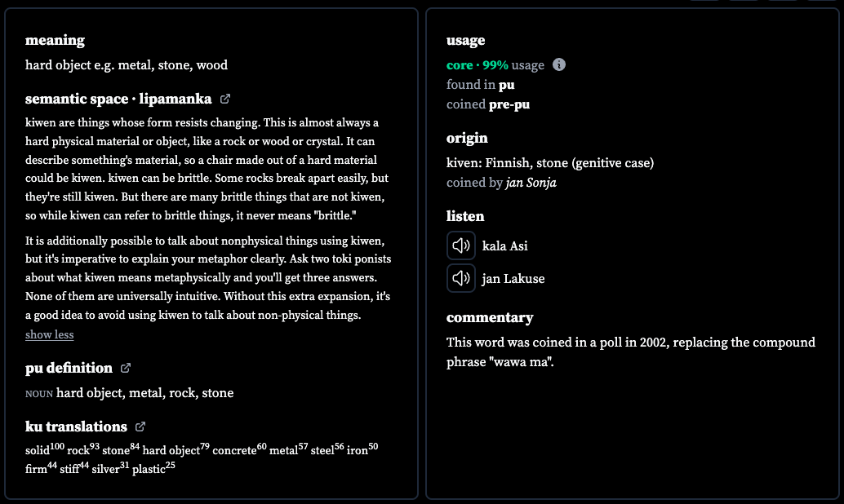844x504 pixels.
Task: Click the kala Asi speaker name
Action: coord(505,246)
